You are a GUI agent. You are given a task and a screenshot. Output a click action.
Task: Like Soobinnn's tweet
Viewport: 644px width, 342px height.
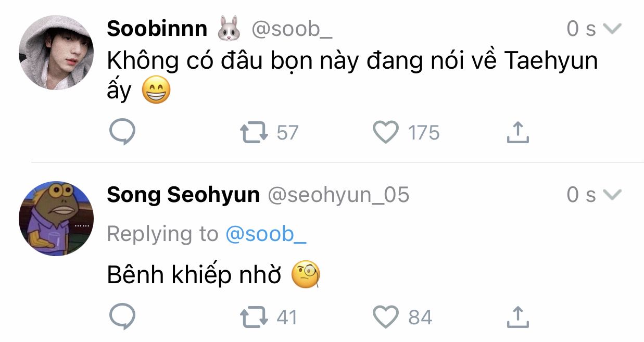pos(386,133)
